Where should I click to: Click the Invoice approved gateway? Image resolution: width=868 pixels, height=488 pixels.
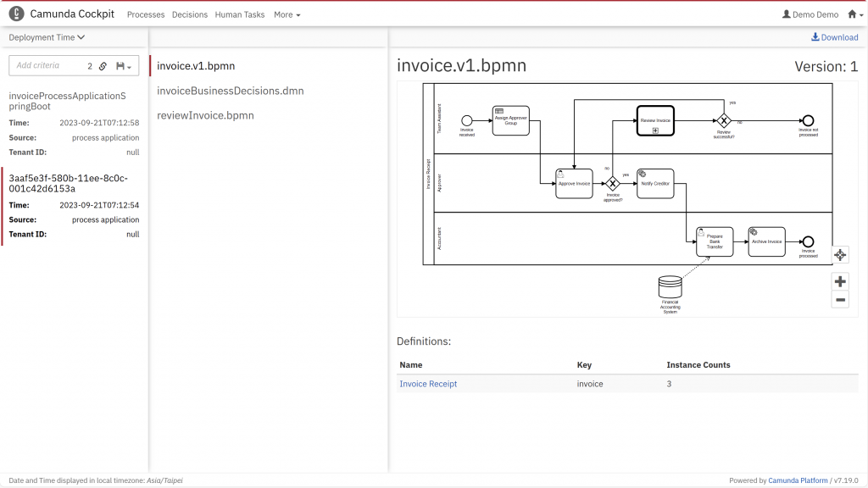[612, 184]
